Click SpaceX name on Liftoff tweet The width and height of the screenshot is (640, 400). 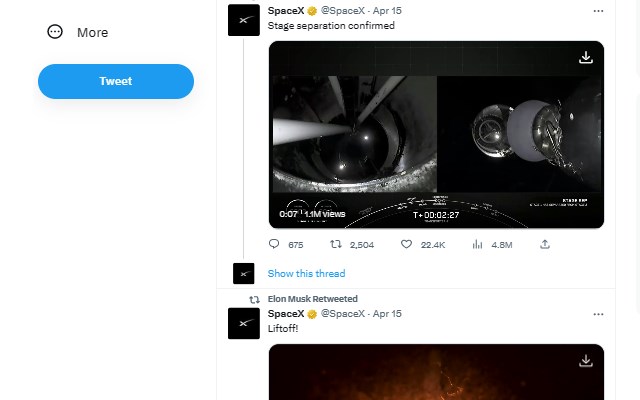pyautogui.click(x=287, y=314)
